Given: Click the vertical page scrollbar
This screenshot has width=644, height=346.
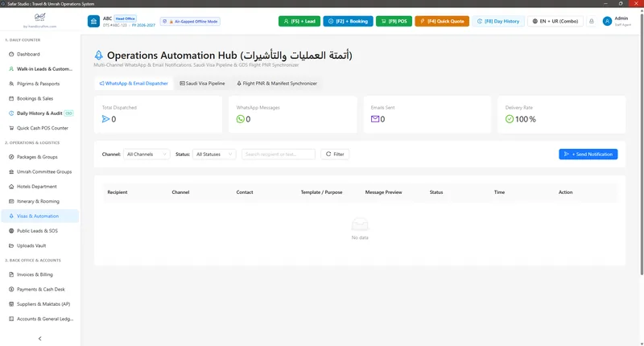Looking at the screenshot, I should [642, 144].
